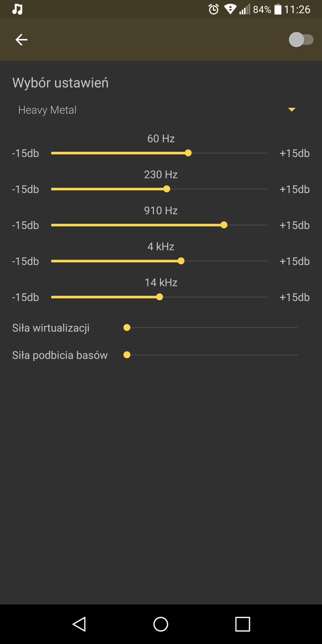Toggle the equalizer on/off switch

[x=301, y=40]
